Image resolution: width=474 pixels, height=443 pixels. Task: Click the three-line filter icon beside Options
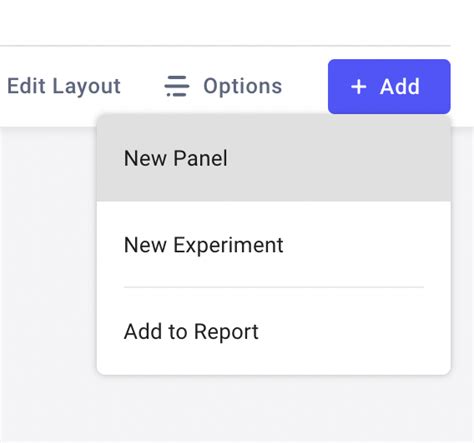pos(177,86)
